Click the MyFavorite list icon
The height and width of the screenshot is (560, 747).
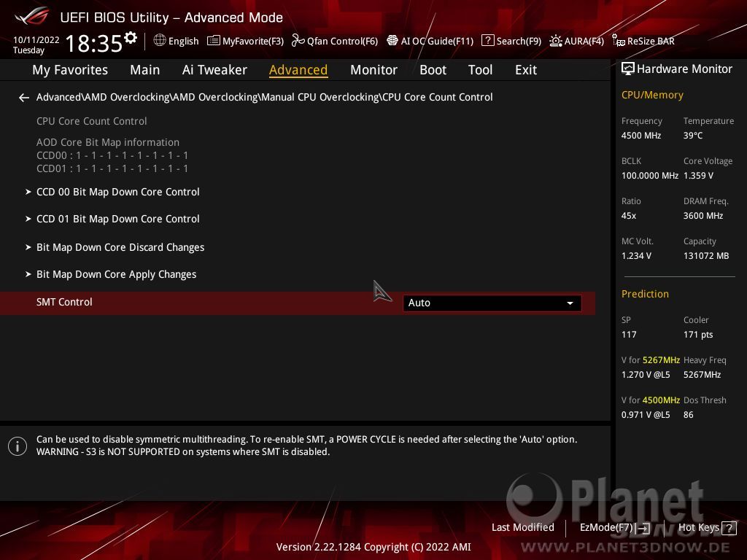click(214, 41)
